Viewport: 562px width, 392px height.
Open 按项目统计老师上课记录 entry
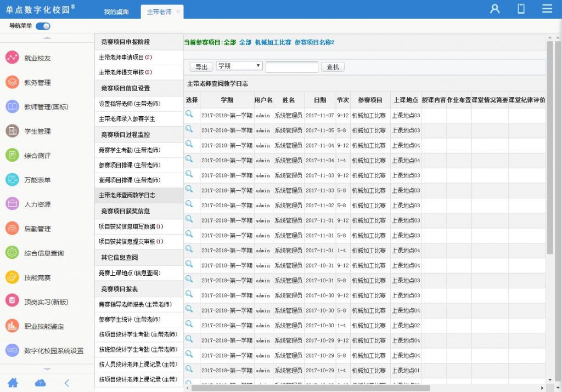tap(139, 379)
